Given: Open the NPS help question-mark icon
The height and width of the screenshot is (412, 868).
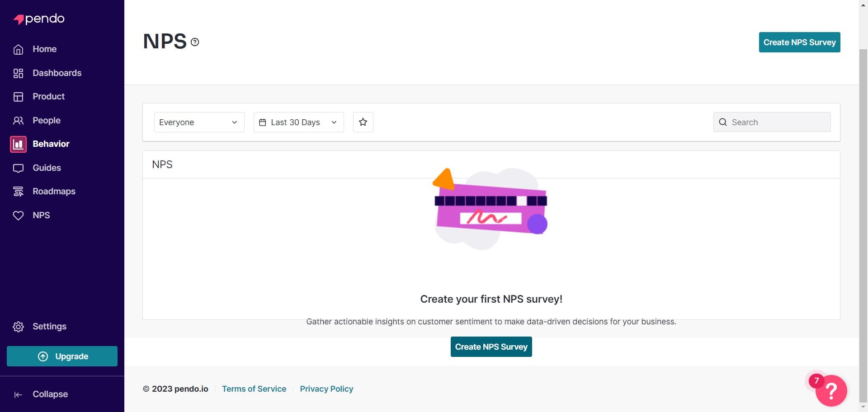Looking at the screenshot, I should tap(194, 42).
